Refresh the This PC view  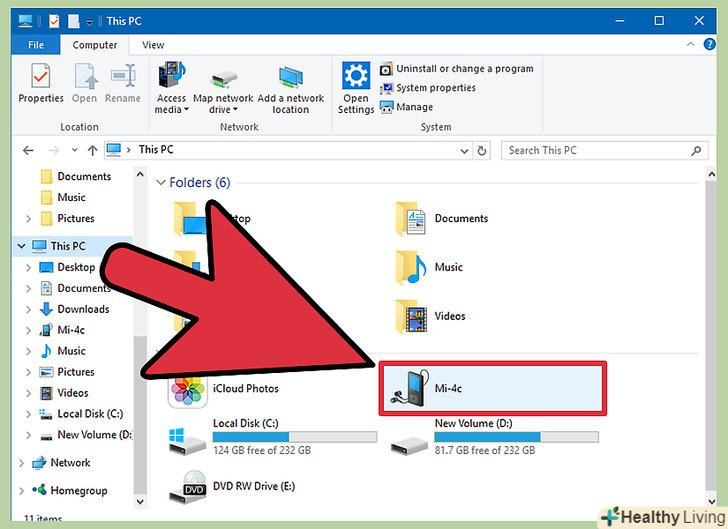click(x=482, y=150)
